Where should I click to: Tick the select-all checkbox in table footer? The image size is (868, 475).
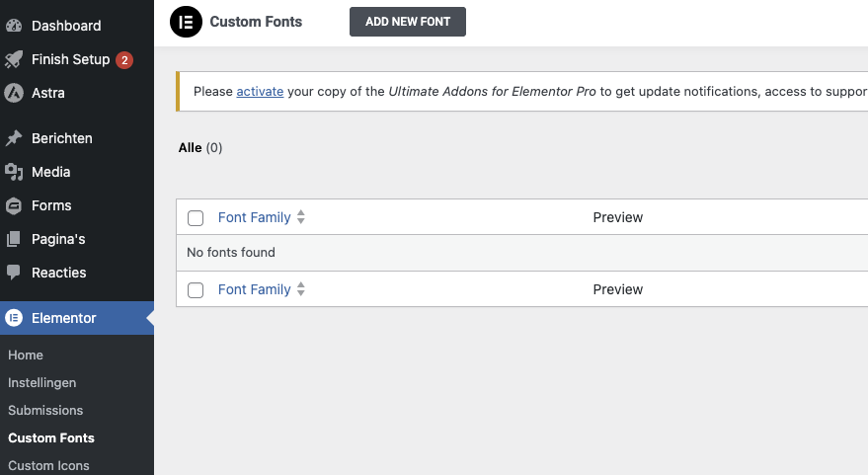pos(196,290)
